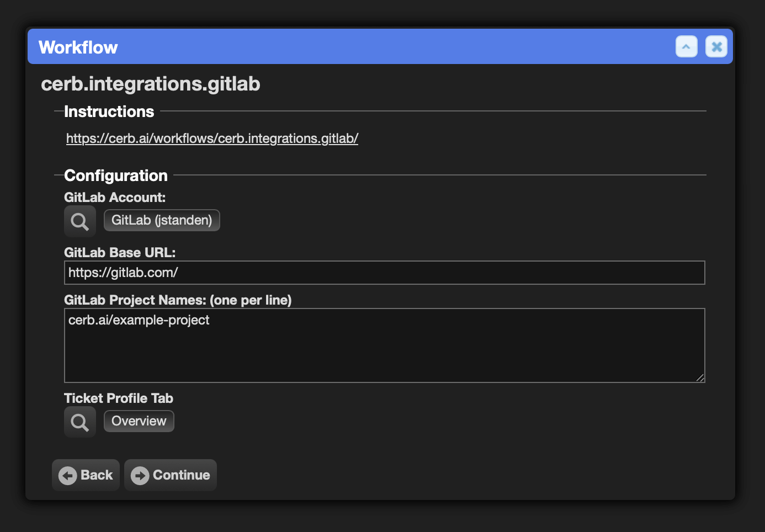Grab the textarea resize handle corner

tap(700, 377)
